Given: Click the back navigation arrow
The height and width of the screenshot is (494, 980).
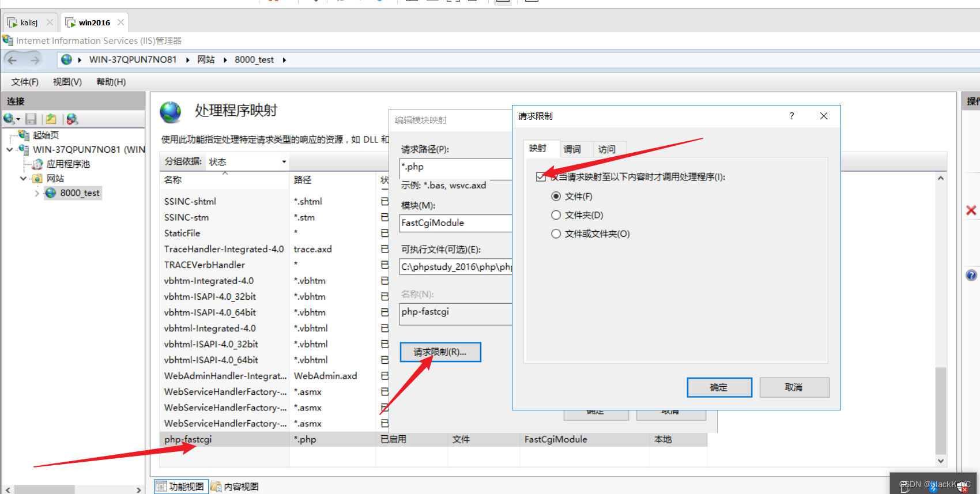Looking at the screenshot, I should (13, 60).
